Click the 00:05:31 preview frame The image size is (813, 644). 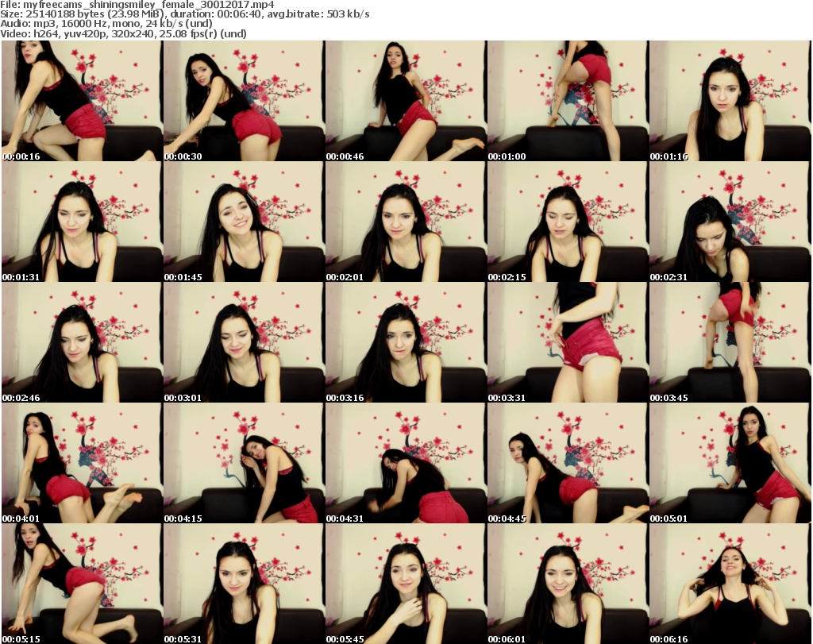pos(244,584)
